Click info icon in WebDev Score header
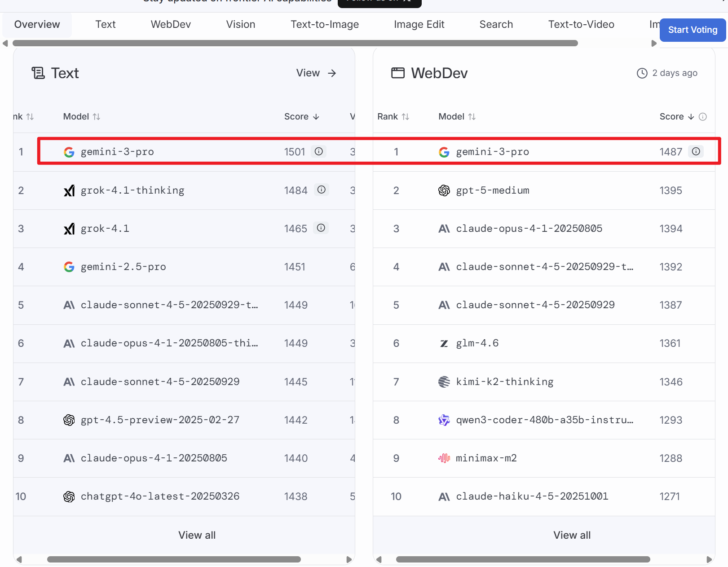 pos(703,117)
